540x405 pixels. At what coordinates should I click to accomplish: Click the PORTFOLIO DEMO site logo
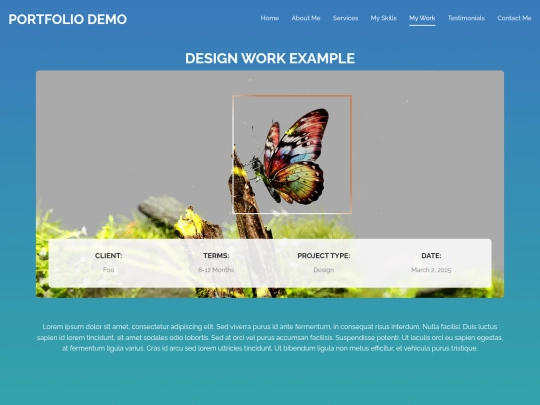(x=68, y=19)
